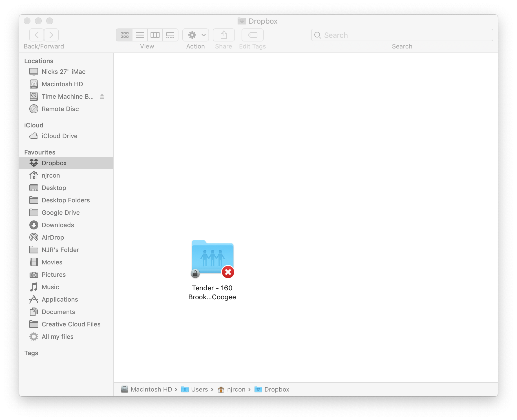Switch to icon grid view
Screen dimensions: 517x420
(124, 35)
